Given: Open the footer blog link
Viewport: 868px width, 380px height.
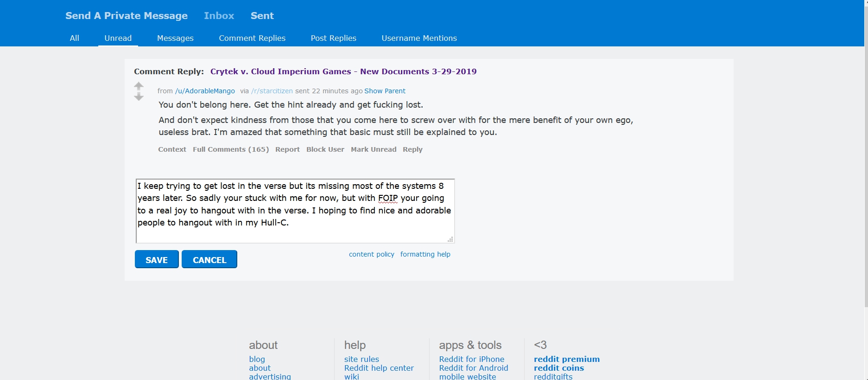Looking at the screenshot, I should [x=257, y=359].
